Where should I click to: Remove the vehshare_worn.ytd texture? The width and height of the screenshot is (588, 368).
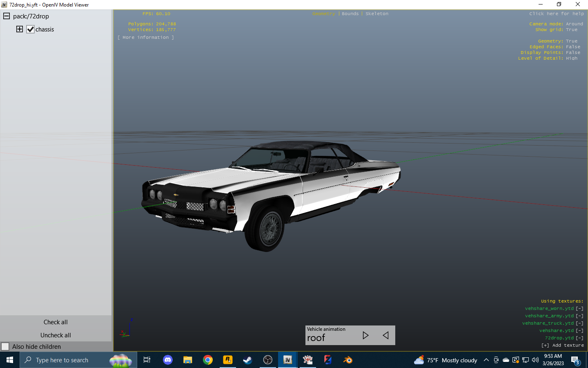click(579, 308)
